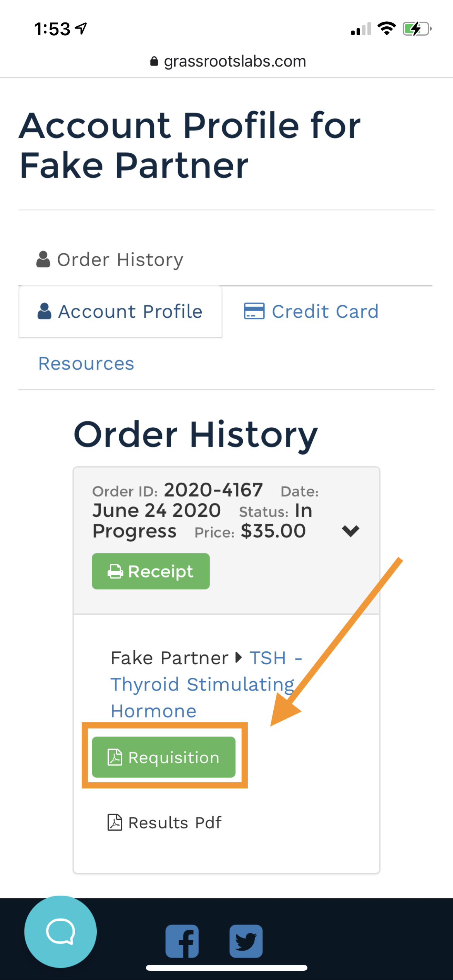The height and width of the screenshot is (980, 453).
Task: Tap the grassrootslabs.com address bar
Action: coord(228,61)
